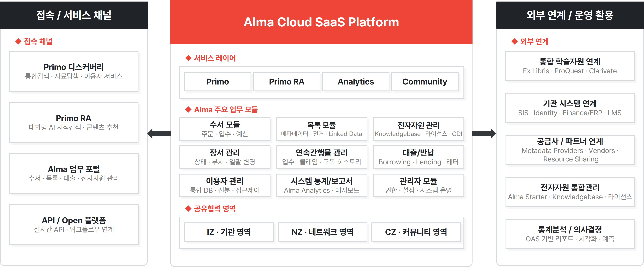Click the 연속간행물 관리 module
The image size is (644, 267).
(x=321, y=157)
